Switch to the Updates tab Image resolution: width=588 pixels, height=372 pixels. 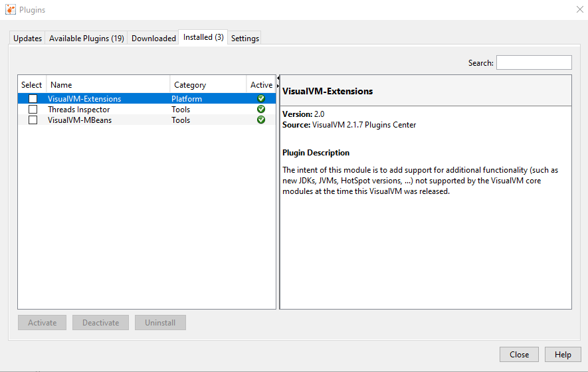point(28,39)
